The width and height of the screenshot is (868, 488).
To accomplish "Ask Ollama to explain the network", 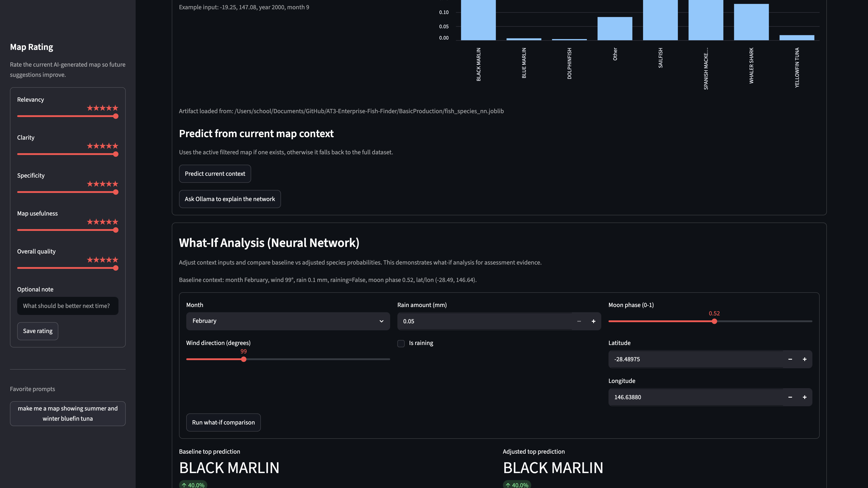I will coord(229,199).
